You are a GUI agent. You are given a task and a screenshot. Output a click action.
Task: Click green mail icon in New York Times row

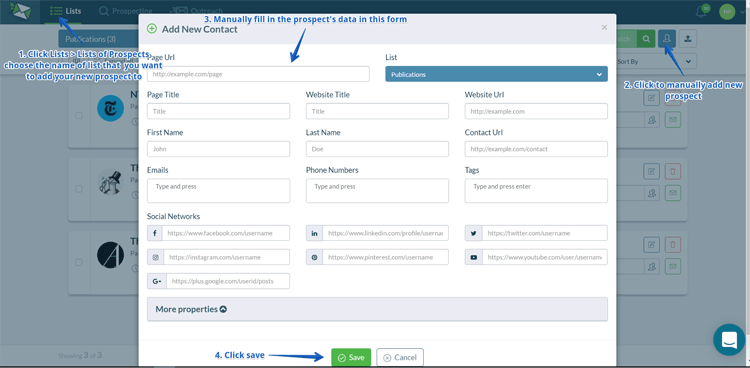[673, 120]
